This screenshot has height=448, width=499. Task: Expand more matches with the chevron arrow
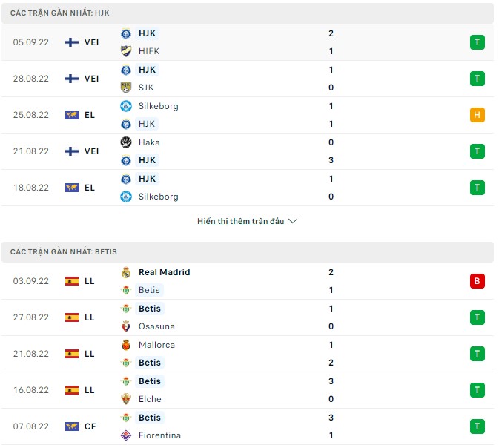tap(292, 221)
